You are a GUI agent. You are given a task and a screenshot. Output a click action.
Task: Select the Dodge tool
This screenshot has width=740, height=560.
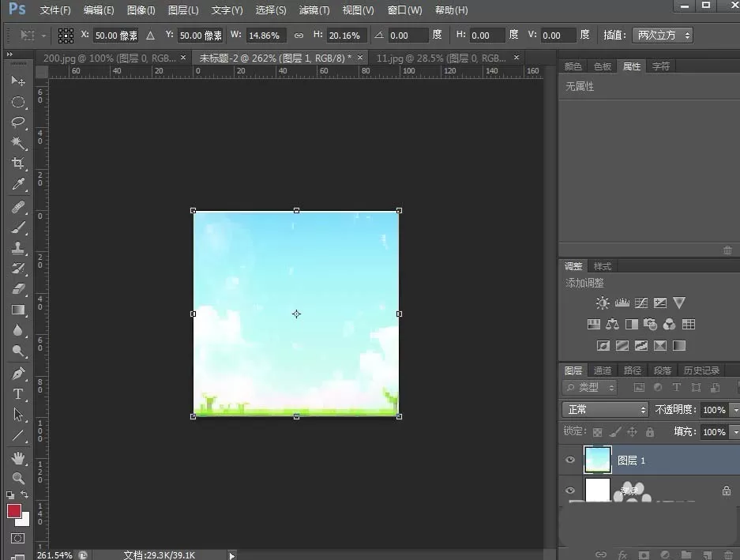(x=18, y=351)
